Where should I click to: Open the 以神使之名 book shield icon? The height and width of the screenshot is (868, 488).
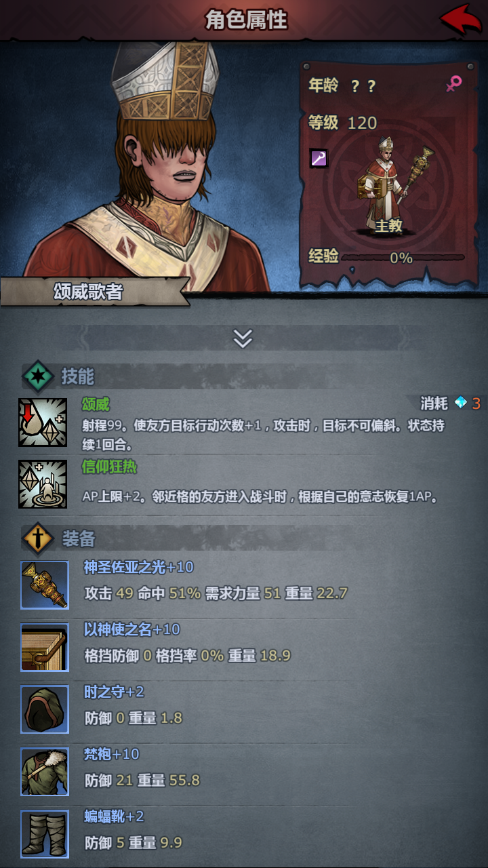(x=45, y=647)
